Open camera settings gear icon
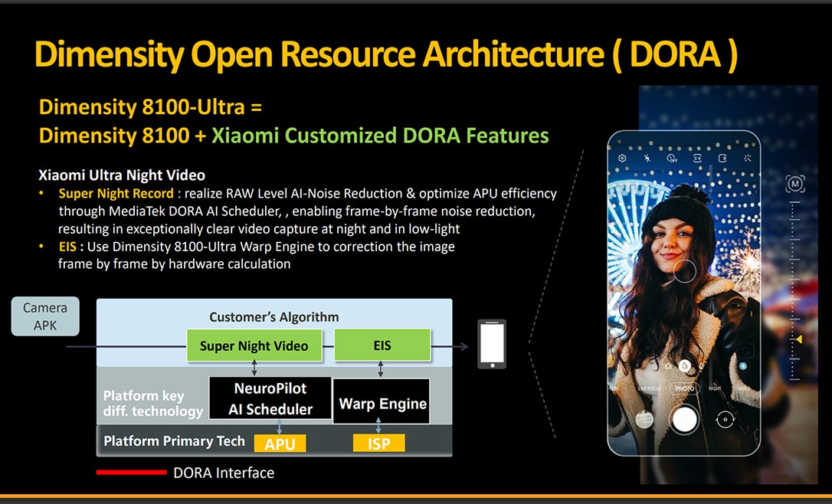 (622, 159)
